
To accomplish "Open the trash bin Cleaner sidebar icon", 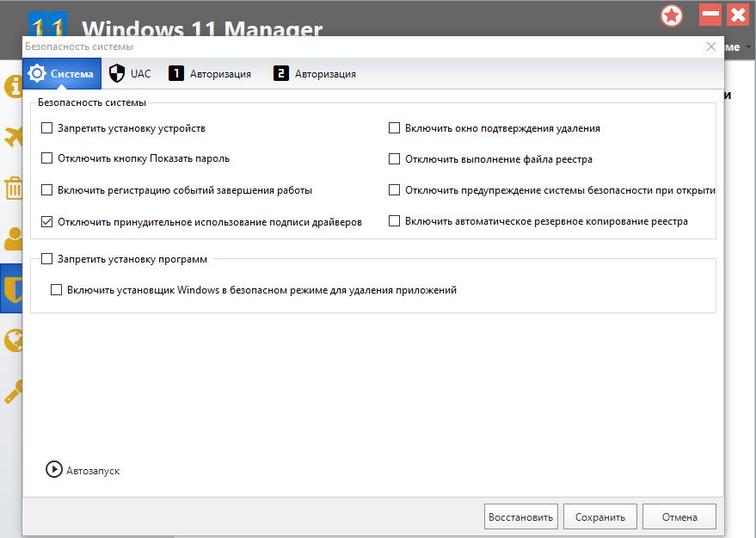I will [14, 189].
